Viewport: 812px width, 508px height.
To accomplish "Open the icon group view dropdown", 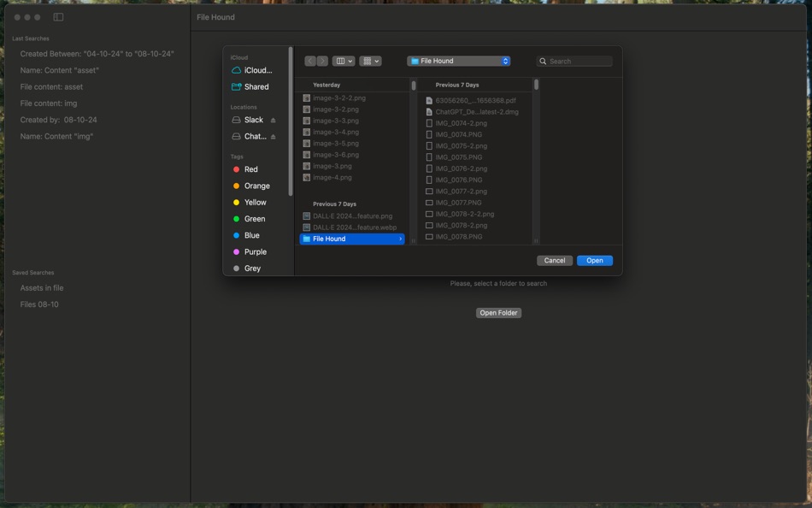I will point(371,61).
